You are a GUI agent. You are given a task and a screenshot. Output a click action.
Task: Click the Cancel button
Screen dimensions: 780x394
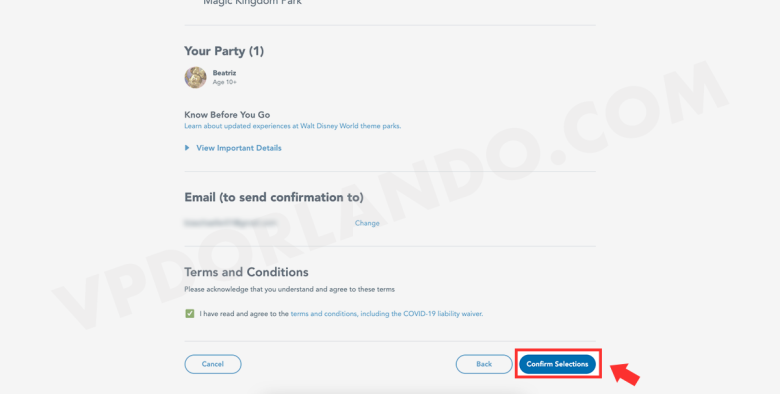click(x=213, y=364)
